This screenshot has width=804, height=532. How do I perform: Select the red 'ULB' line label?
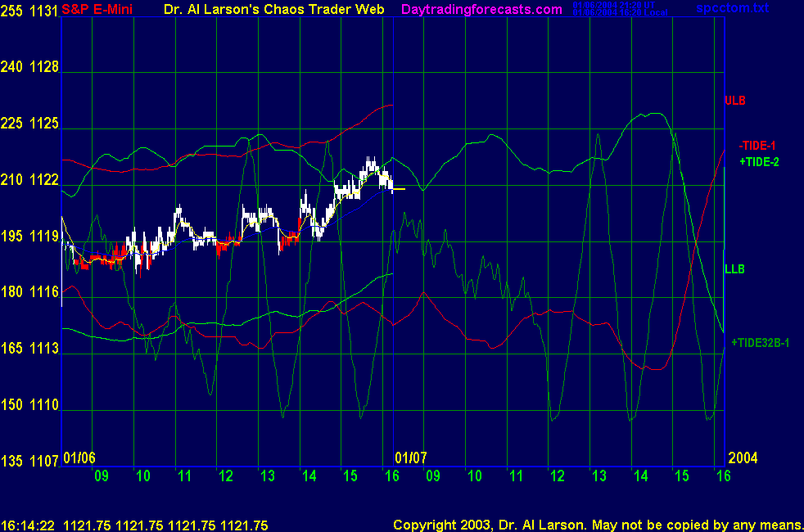(x=734, y=101)
